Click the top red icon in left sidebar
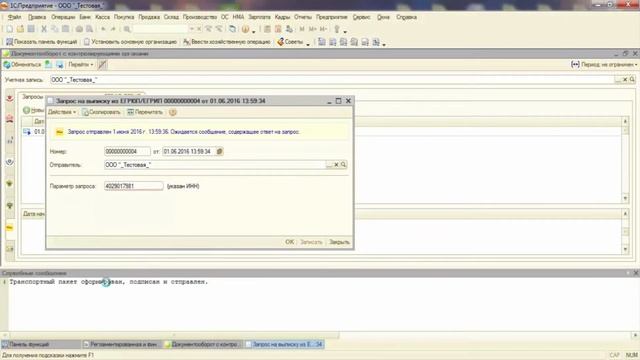Screen dimensions: 640x360 click(x=10, y=98)
